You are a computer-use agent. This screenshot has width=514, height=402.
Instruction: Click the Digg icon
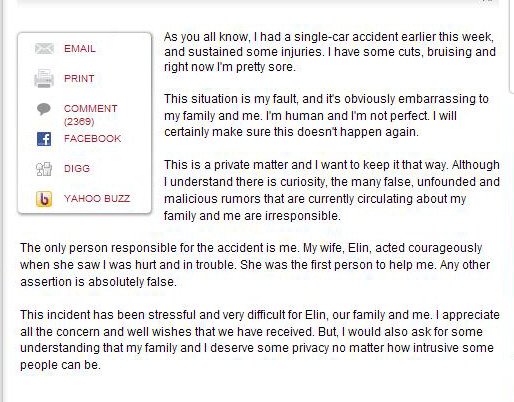pos(44,169)
